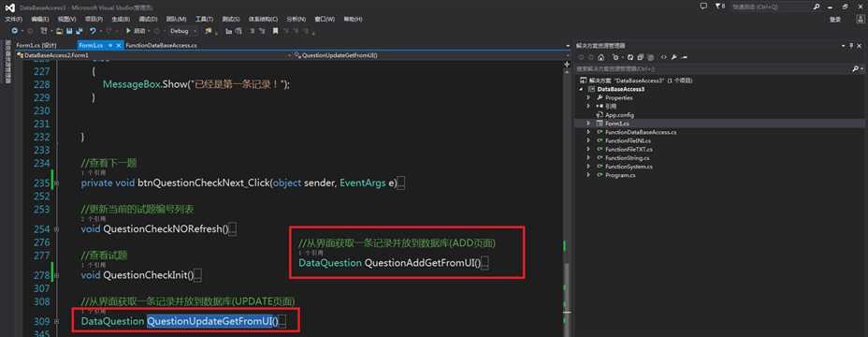Click Solution Explorer back arrow icon
Image resolution: width=868 pixels, height=337 pixels.
pyautogui.click(x=581, y=57)
